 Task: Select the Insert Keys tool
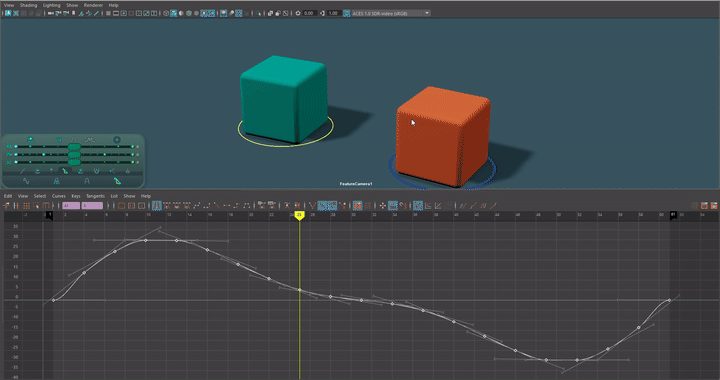pyautogui.click(x=16, y=206)
